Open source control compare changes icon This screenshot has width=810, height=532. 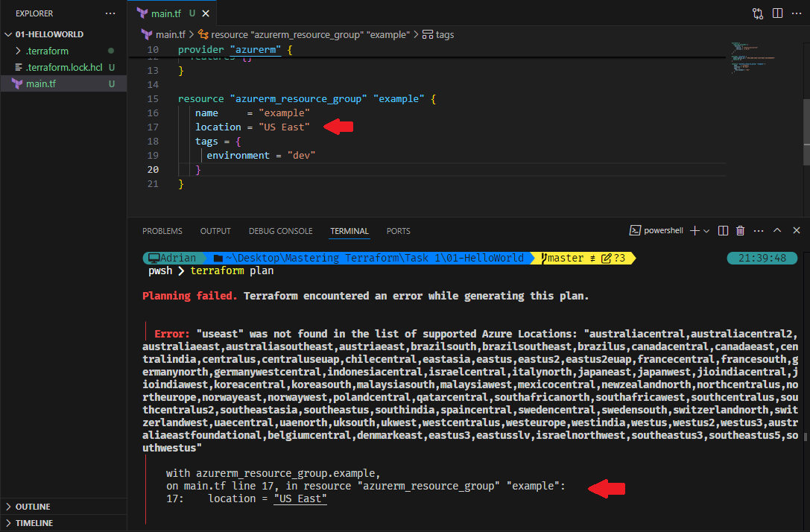(758, 13)
